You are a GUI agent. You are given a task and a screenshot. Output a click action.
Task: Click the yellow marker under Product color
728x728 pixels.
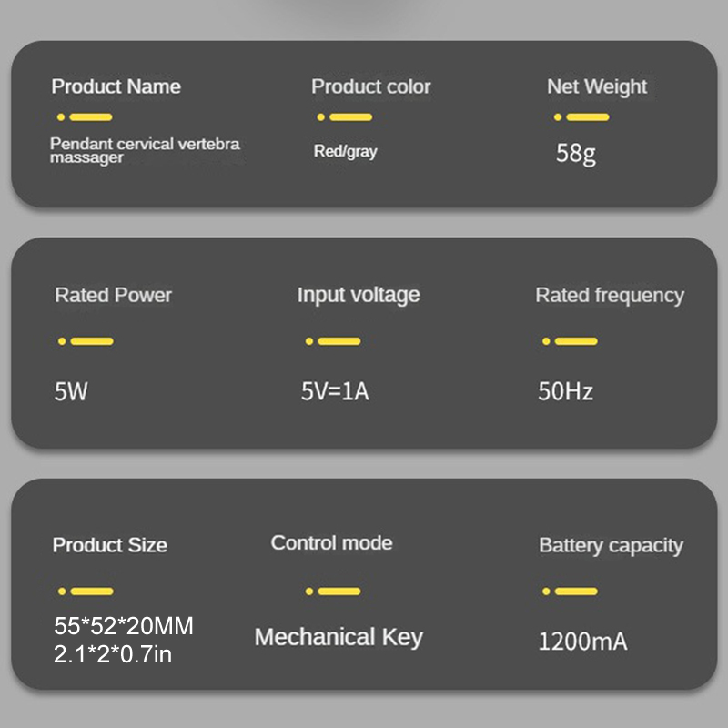click(x=345, y=117)
